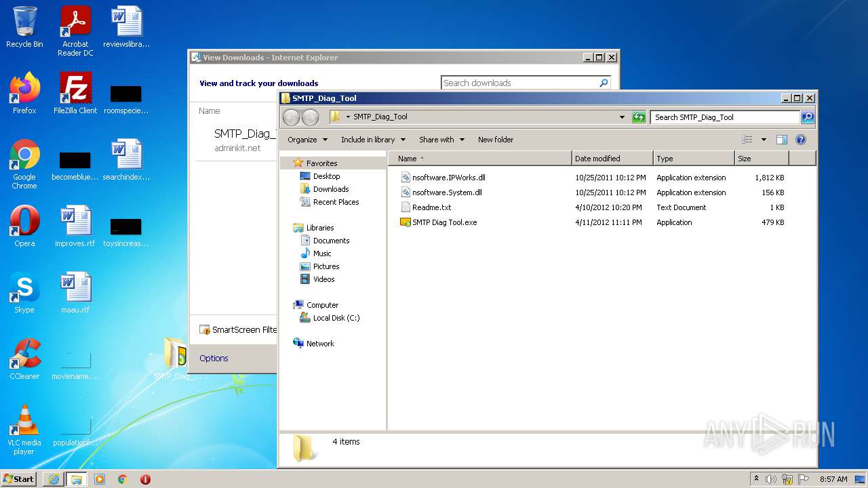Select the nsoftware.IPWorks.dll file
This screenshot has height=488, width=868.
[x=448, y=178]
